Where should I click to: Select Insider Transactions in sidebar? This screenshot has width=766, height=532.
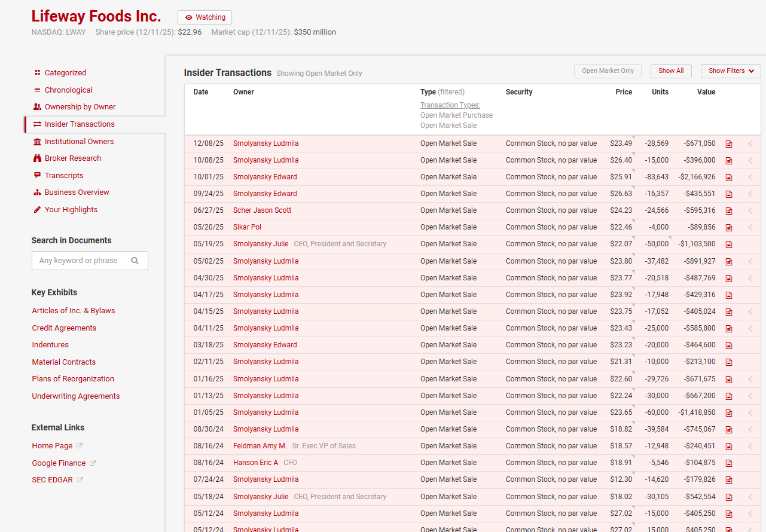[x=80, y=124]
